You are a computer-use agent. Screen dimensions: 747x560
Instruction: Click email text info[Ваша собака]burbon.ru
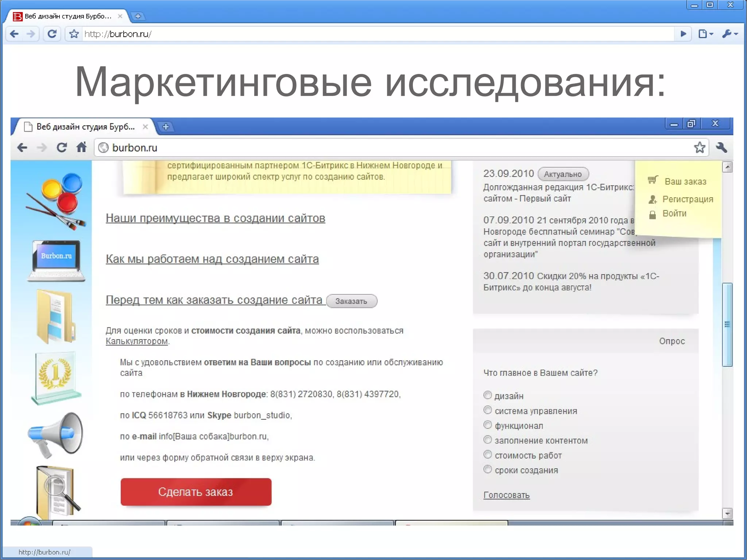[213, 437]
